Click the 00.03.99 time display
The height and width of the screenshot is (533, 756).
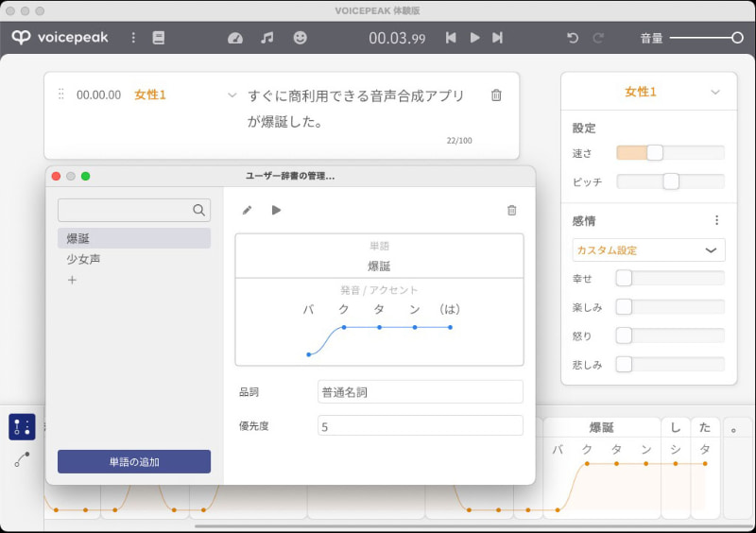click(397, 38)
